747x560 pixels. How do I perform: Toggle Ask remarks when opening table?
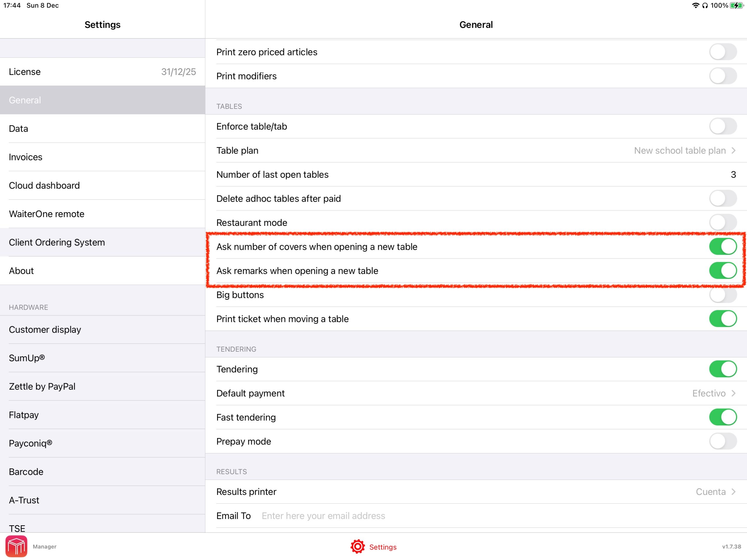tap(722, 271)
